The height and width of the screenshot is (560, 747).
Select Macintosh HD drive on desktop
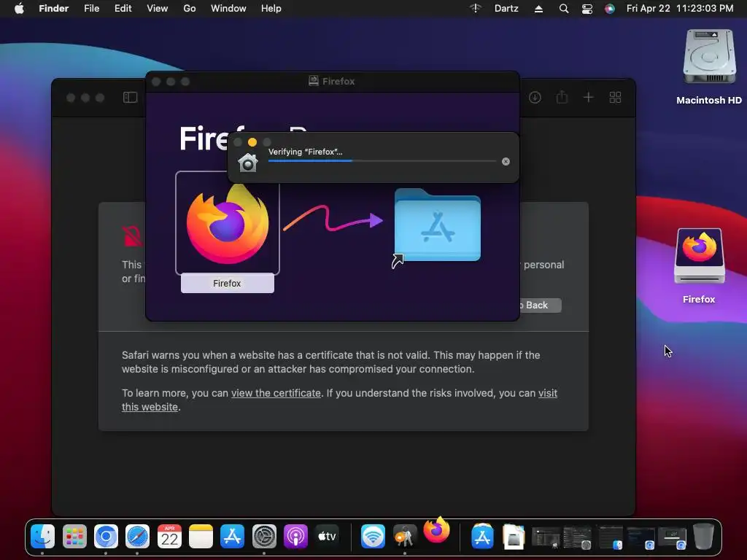(709, 66)
